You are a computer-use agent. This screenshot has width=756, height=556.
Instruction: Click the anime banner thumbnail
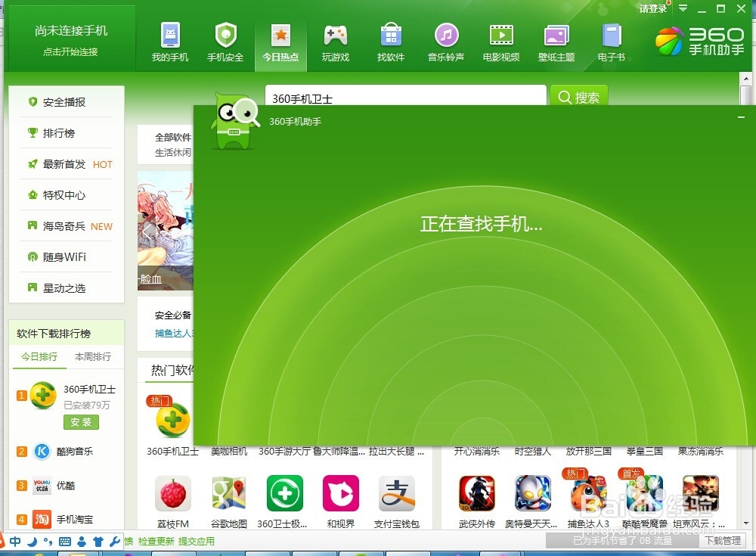pyautogui.click(x=166, y=231)
